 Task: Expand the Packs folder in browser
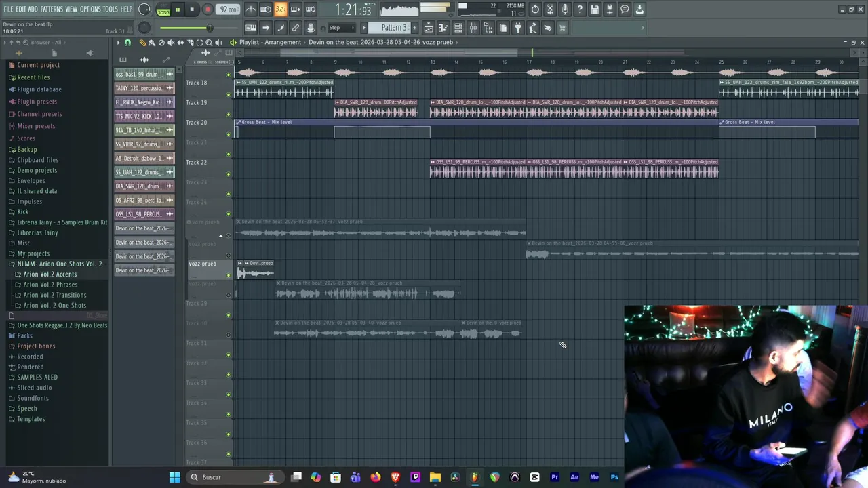click(24, 335)
